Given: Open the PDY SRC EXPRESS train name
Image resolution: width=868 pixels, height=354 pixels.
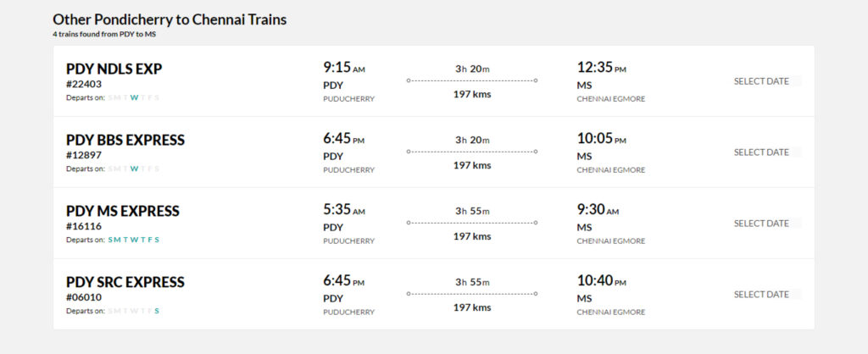Looking at the screenshot, I should (x=125, y=282).
